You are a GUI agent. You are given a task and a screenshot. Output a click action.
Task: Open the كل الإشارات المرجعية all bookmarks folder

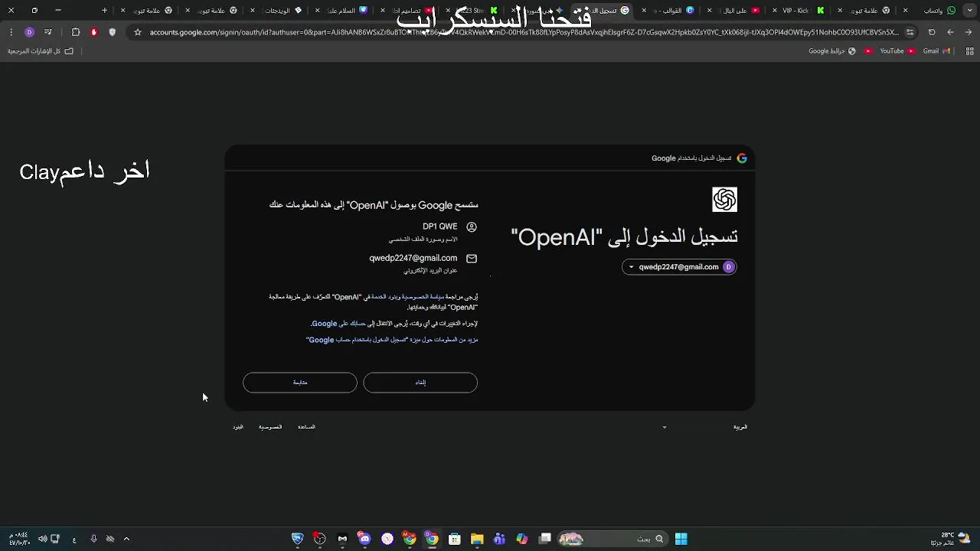tap(41, 51)
